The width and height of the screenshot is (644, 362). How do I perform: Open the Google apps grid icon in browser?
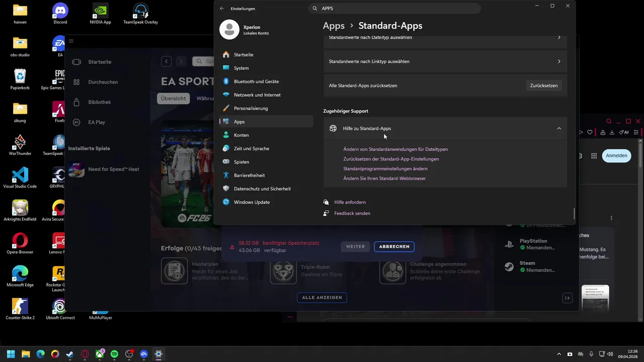coord(594,156)
